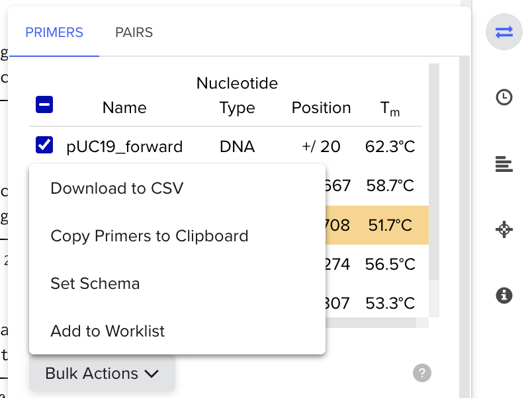This screenshot has height=398, width=532.
Task: Sort primers by the Name column header
Action: pos(124,108)
